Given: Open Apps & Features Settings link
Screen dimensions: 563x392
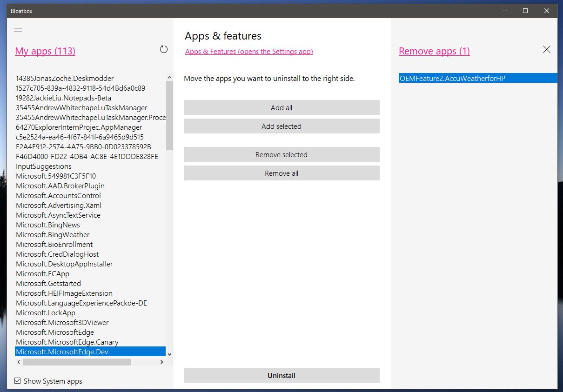Looking at the screenshot, I should point(249,52).
